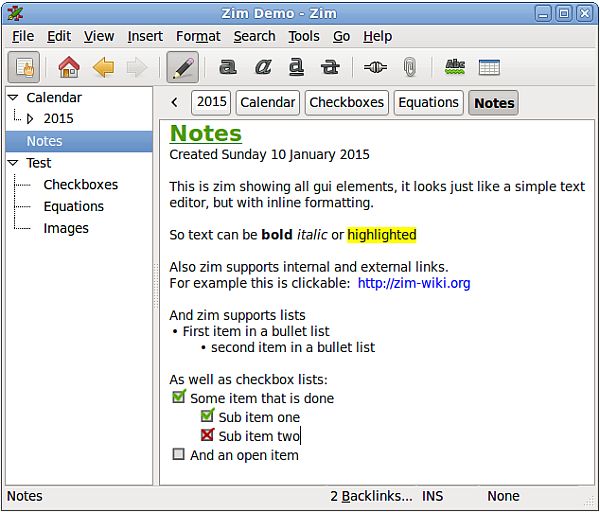
Task: Expand the 2015 tree node
Action: pos(30,119)
